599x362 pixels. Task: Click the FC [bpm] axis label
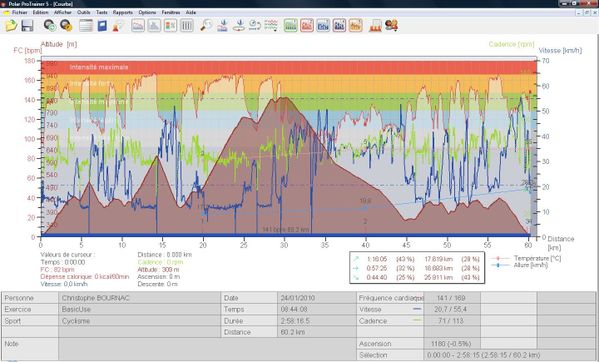pyautogui.click(x=28, y=50)
